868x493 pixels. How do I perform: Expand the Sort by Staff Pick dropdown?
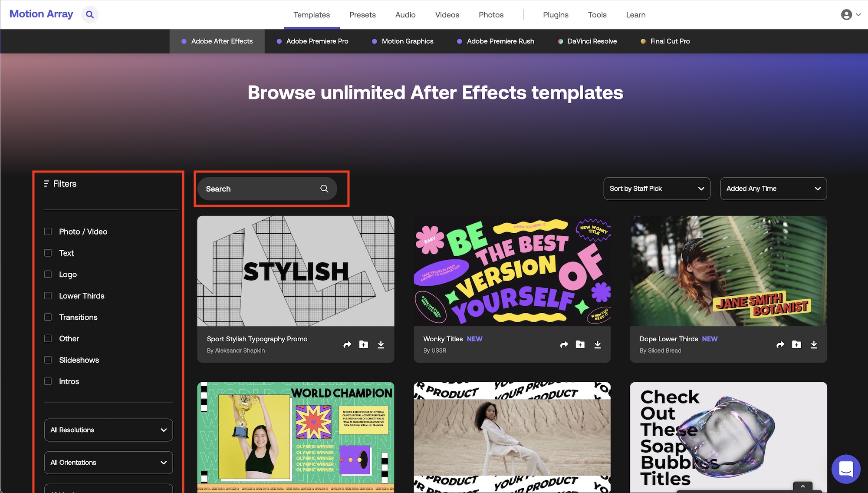click(x=657, y=189)
